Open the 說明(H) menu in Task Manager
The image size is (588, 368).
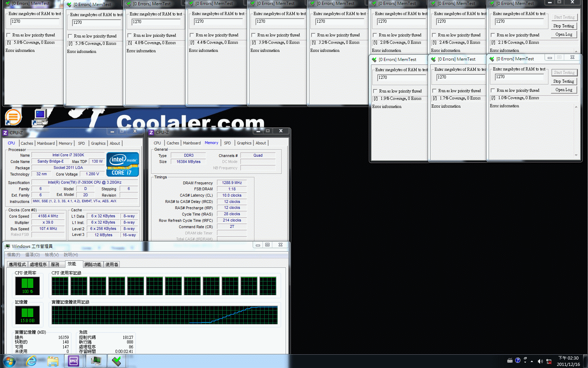(71, 255)
